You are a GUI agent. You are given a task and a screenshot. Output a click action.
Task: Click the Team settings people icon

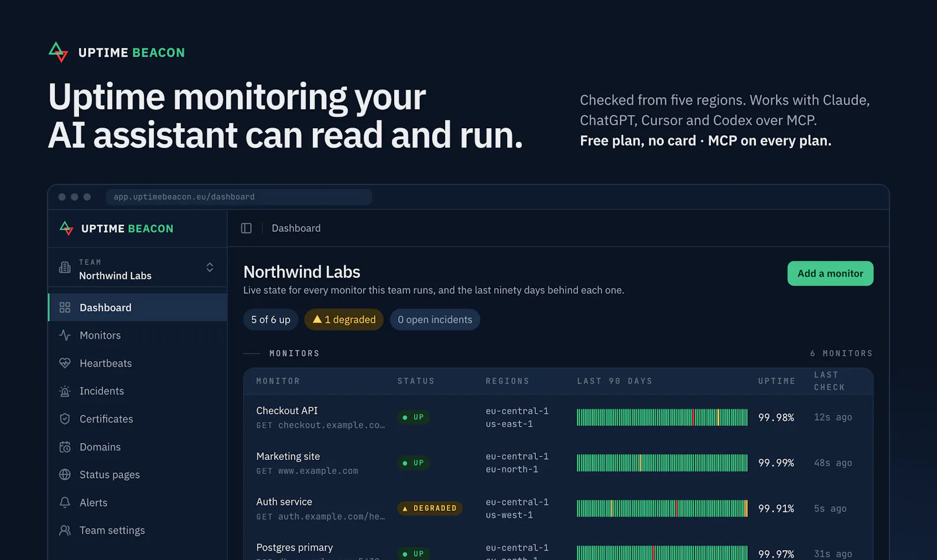click(x=65, y=530)
